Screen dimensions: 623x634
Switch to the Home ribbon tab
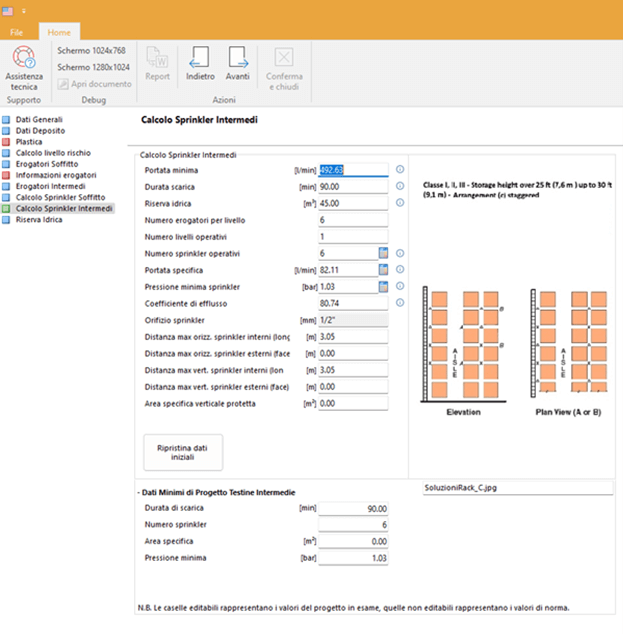pos(59,32)
